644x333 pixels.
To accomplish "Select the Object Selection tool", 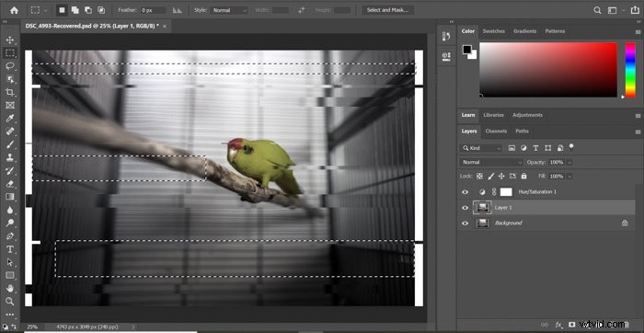I will 10,79.
